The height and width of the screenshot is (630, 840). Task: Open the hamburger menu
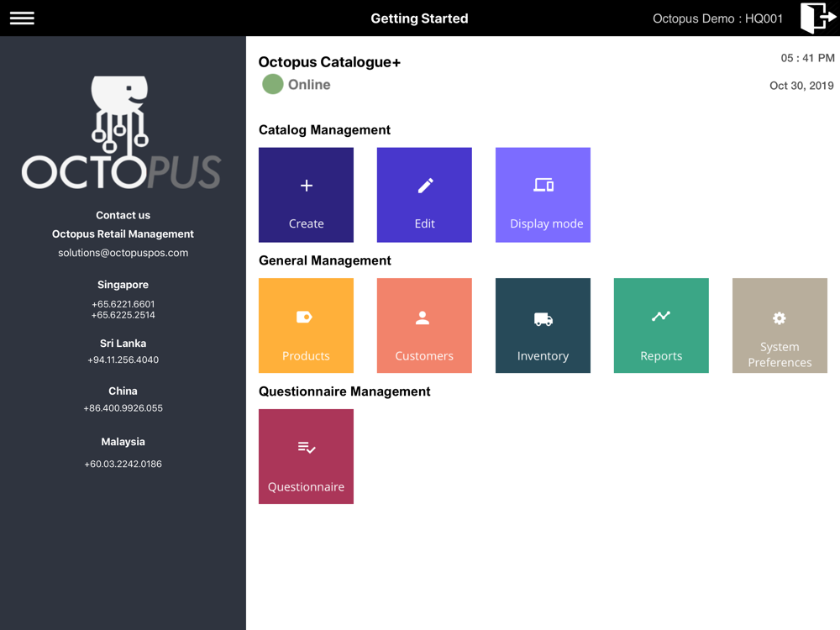pyautogui.click(x=22, y=18)
